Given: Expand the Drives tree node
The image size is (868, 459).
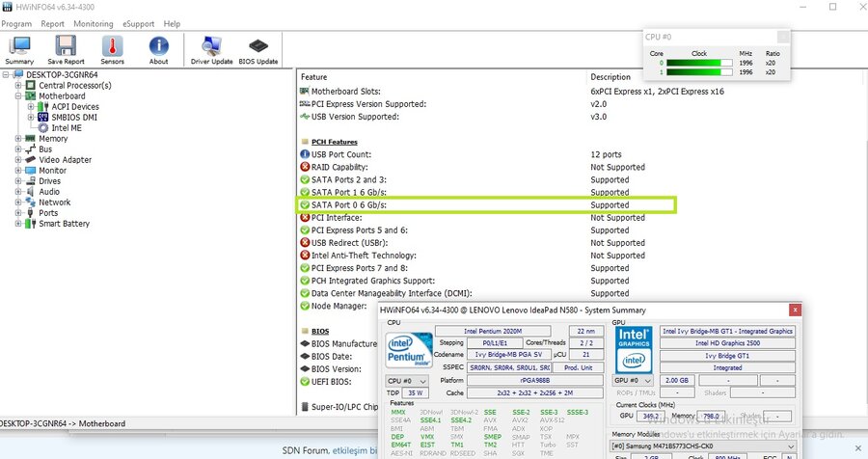Looking at the screenshot, I should click(18, 180).
